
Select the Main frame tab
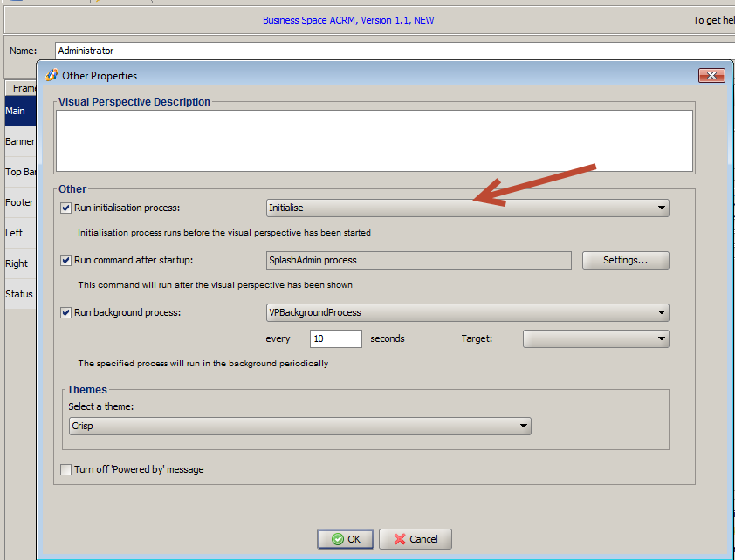20,111
